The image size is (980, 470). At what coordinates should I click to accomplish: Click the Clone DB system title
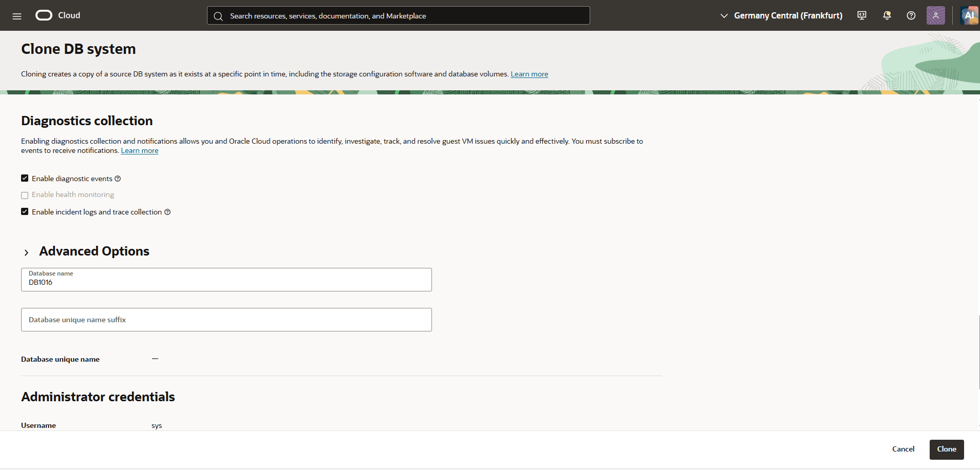[x=79, y=49]
